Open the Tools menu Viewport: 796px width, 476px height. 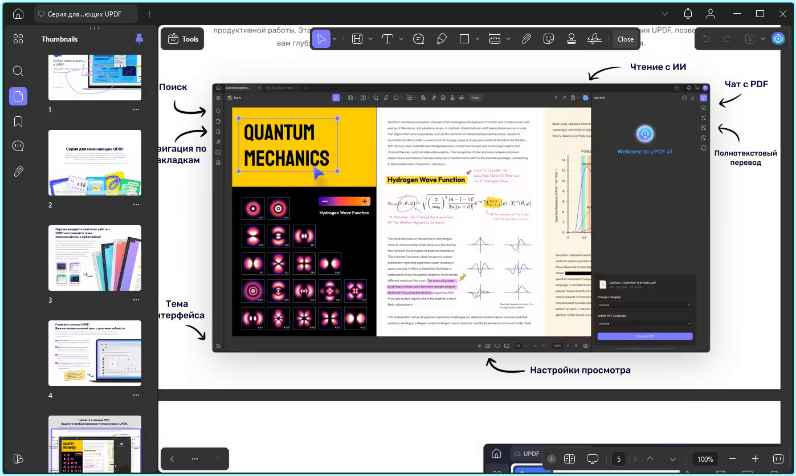(184, 39)
